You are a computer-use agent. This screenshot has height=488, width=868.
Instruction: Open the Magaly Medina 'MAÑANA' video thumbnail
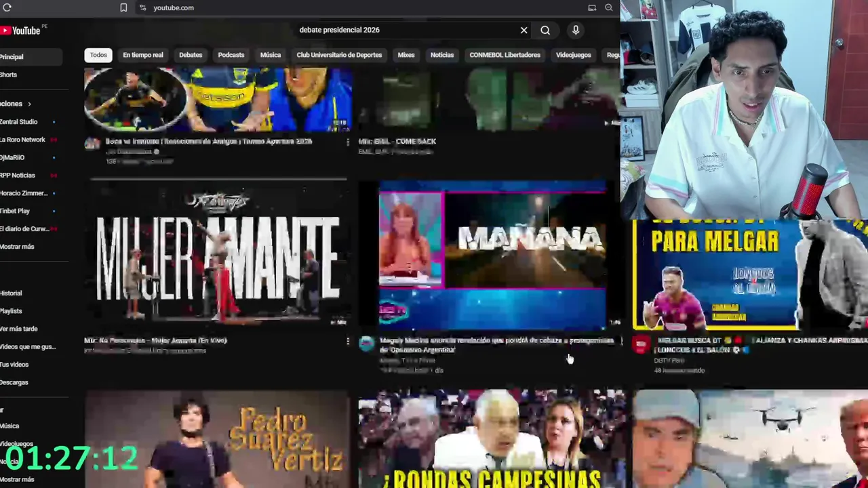tap(489, 255)
